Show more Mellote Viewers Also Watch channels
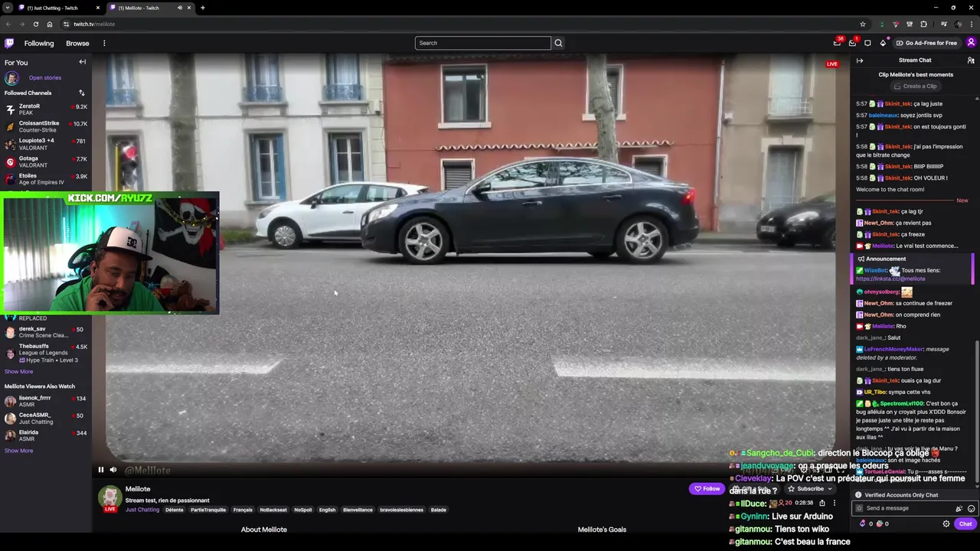This screenshot has width=980, height=551. 18,451
